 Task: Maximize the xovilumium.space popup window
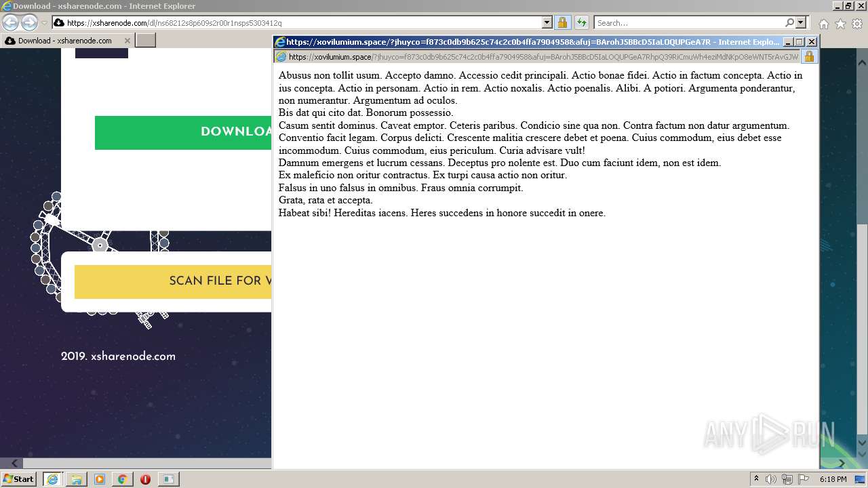[800, 42]
